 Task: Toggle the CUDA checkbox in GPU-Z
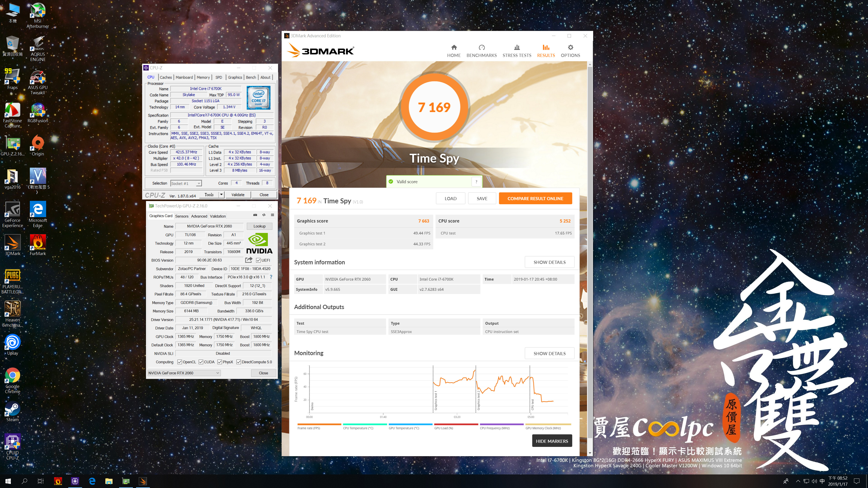201,362
